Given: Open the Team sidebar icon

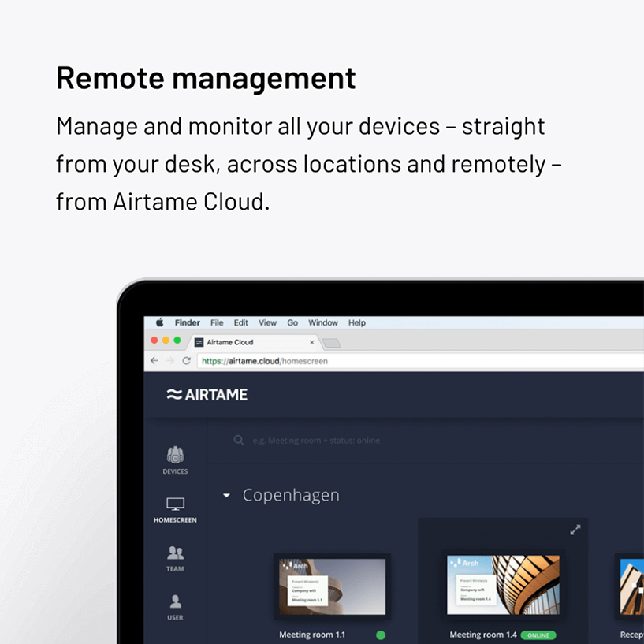Looking at the screenshot, I should coord(175,557).
